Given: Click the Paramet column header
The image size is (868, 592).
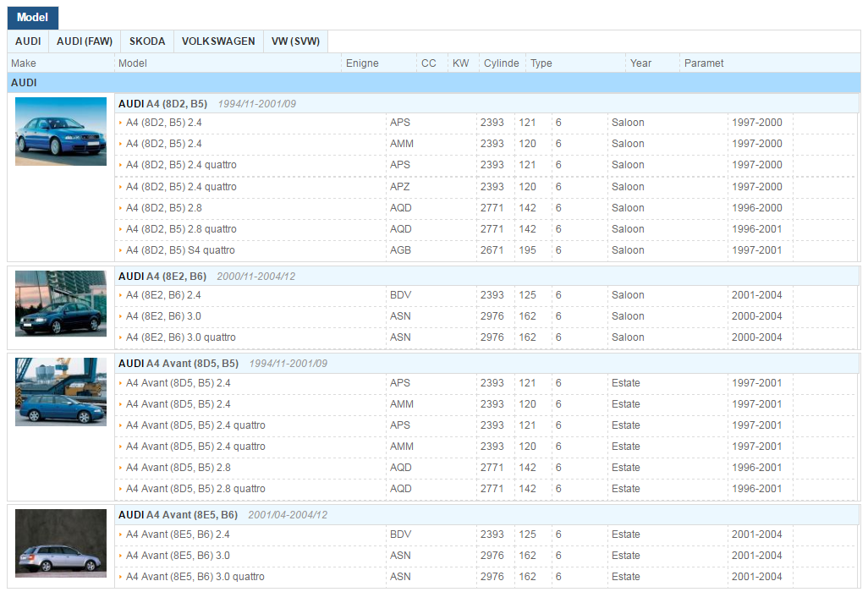Looking at the screenshot, I should tap(704, 63).
